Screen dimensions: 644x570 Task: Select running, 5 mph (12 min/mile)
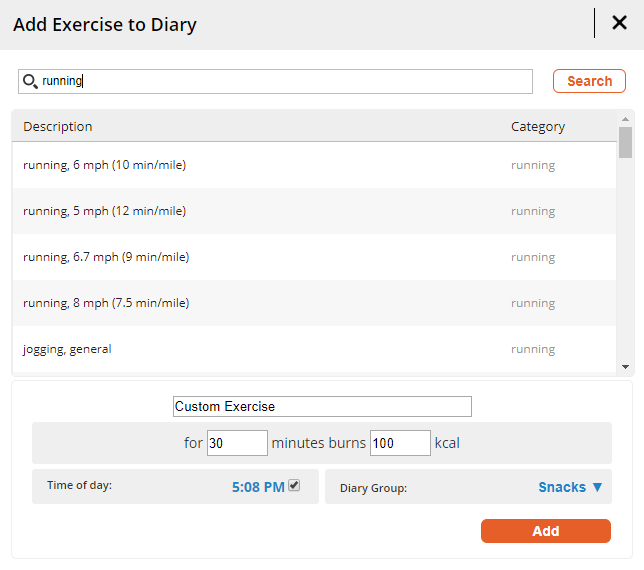(x=105, y=211)
